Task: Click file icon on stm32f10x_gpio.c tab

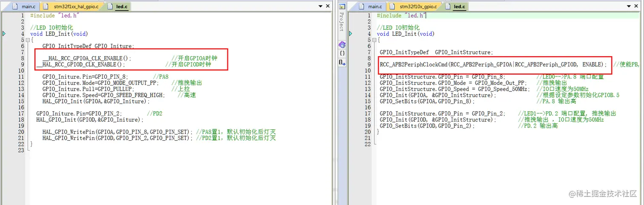Action: tap(392, 6)
